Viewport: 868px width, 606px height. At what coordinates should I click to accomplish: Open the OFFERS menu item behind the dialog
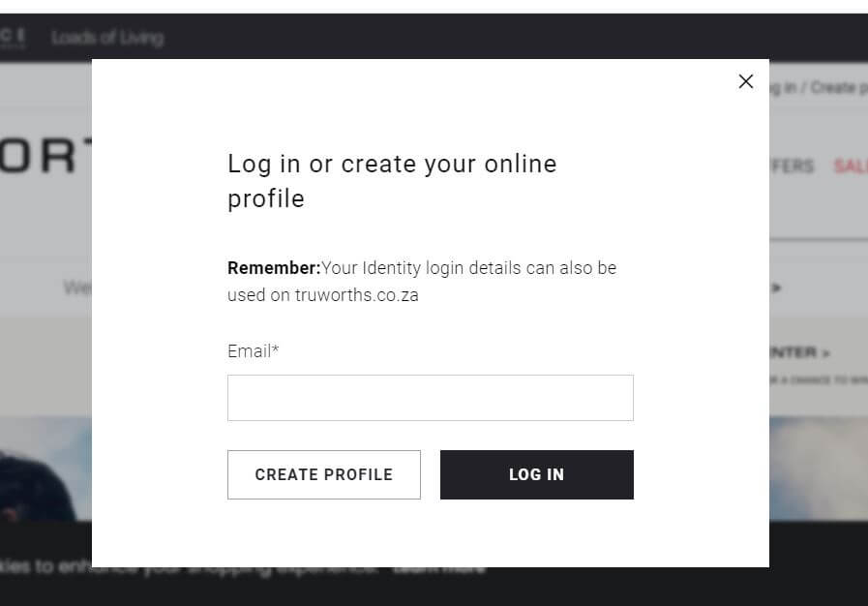[x=793, y=167]
